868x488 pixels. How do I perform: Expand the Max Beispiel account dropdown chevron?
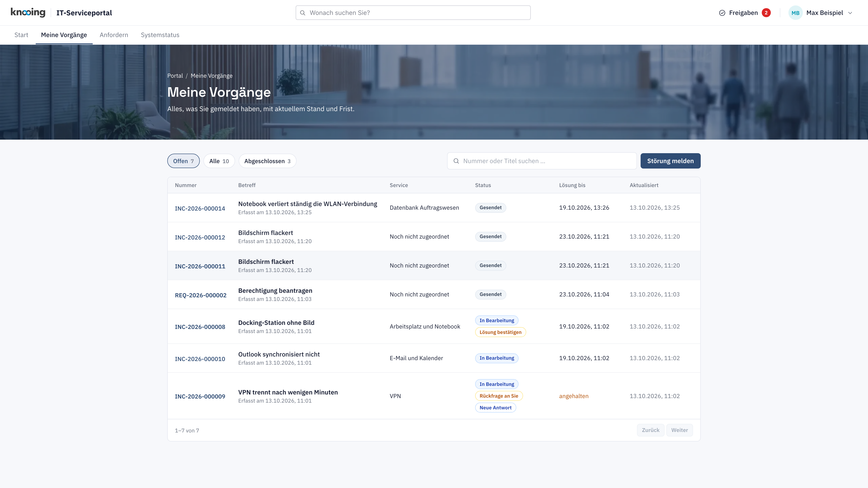tap(850, 13)
